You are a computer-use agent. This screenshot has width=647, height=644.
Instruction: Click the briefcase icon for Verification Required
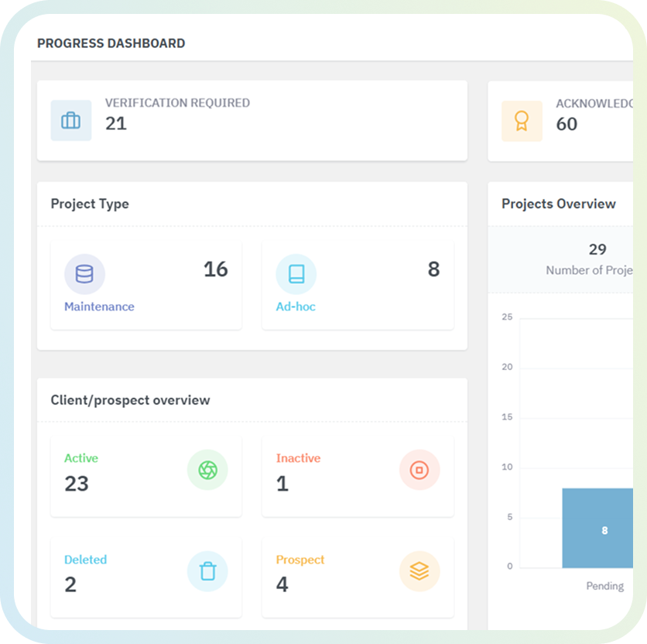71,121
